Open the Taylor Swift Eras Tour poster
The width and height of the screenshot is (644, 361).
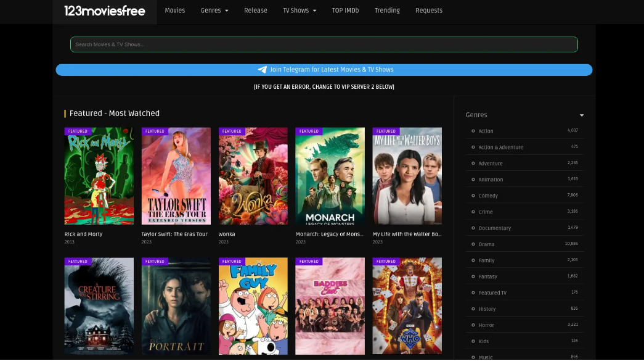[176, 176]
